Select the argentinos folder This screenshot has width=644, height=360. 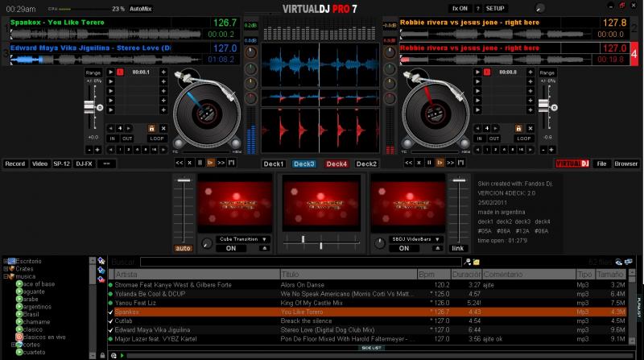point(37,307)
